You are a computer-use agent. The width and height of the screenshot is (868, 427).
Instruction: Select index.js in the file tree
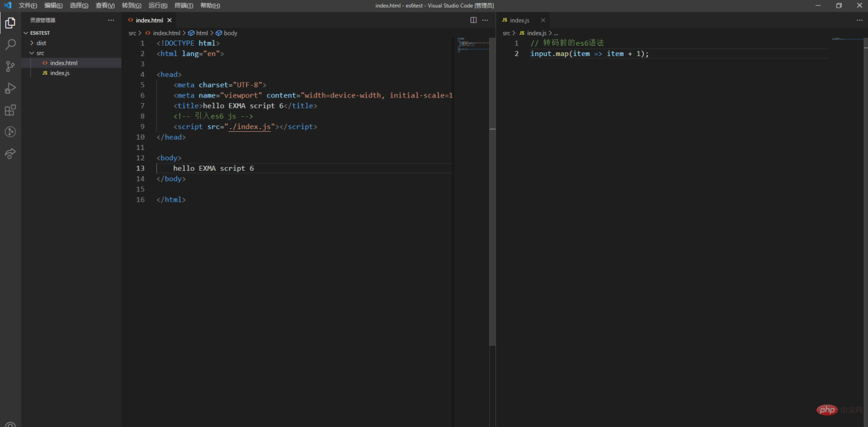click(60, 73)
